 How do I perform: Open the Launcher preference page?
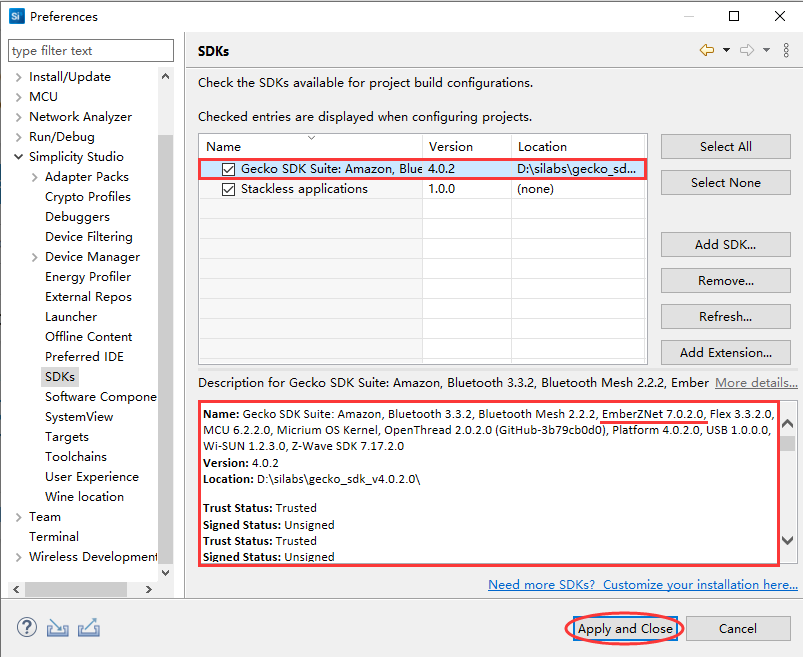pos(71,316)
